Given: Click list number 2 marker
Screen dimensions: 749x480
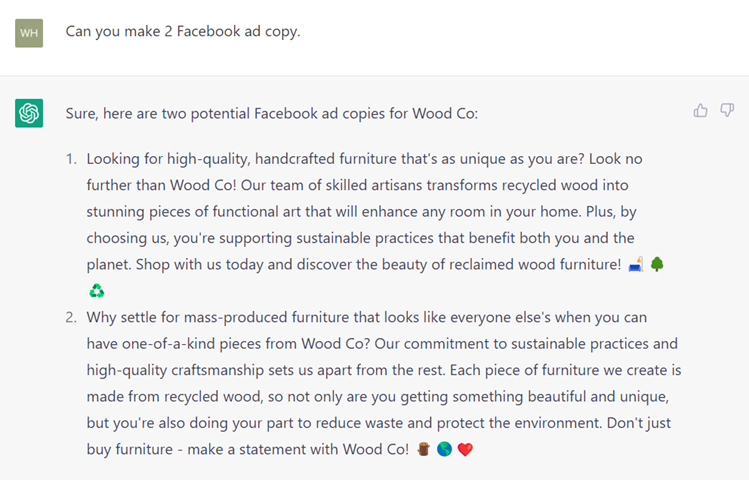Looking at the screenshot, I should pos(71,317).
